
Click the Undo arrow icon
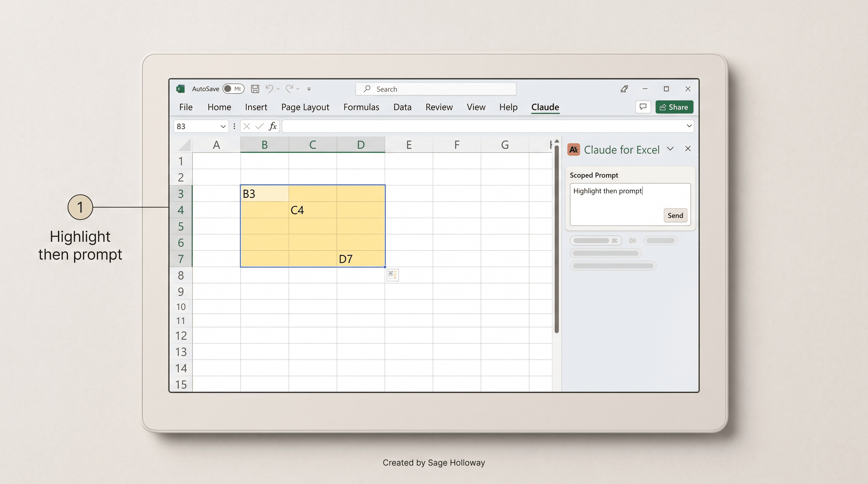269,89
